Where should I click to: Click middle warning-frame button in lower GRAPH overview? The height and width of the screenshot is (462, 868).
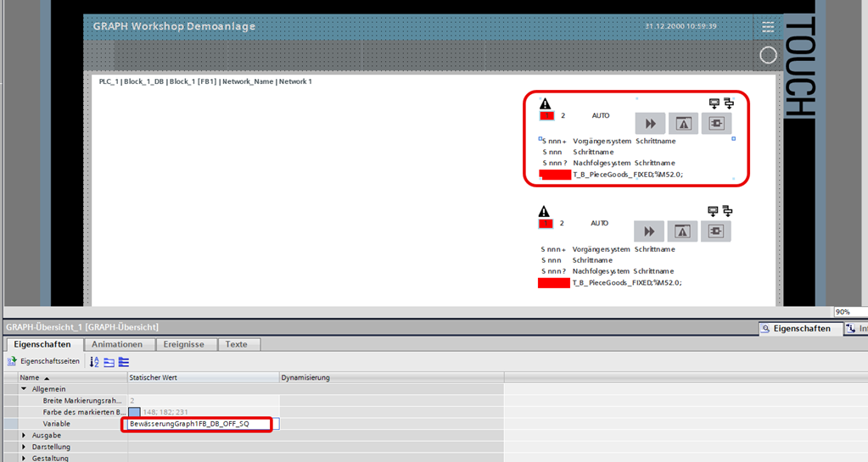point(682,231)
